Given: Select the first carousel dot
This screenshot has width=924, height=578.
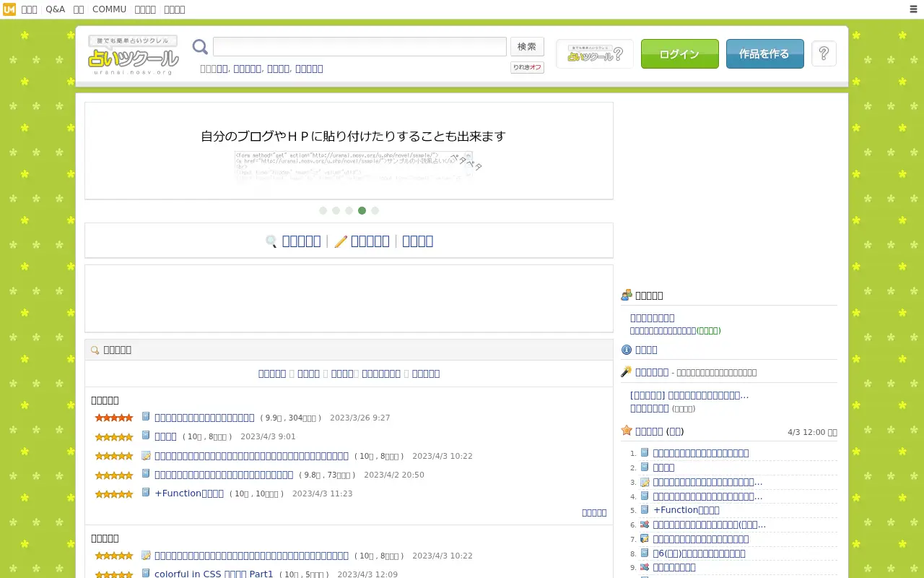Looking at the screenshot, I should pos(323,211).
